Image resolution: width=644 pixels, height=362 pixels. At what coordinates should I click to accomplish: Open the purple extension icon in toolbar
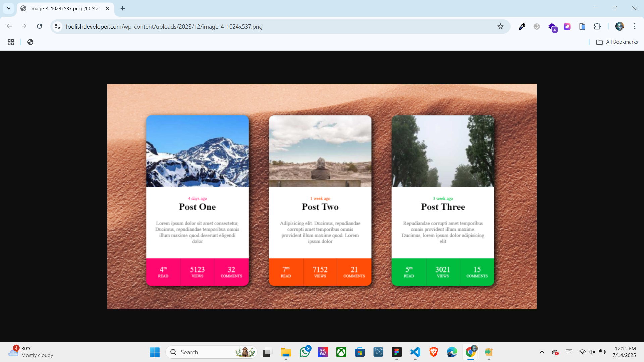click(x=567, y=26)
